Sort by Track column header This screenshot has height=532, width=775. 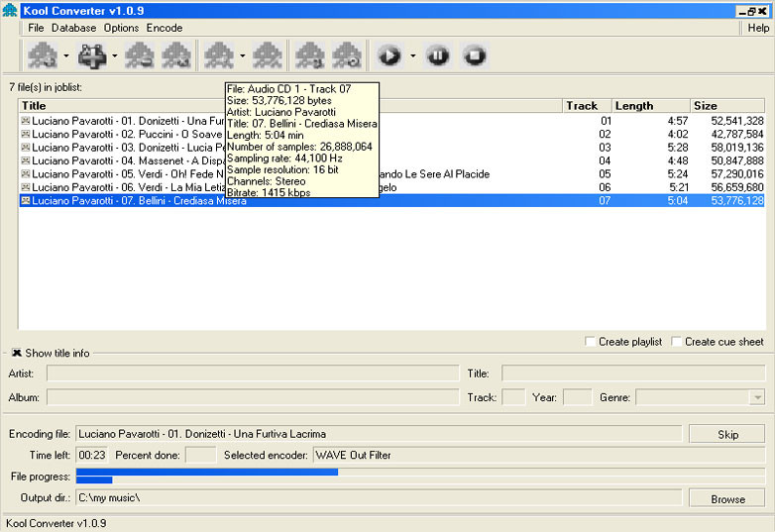(587, 106)
